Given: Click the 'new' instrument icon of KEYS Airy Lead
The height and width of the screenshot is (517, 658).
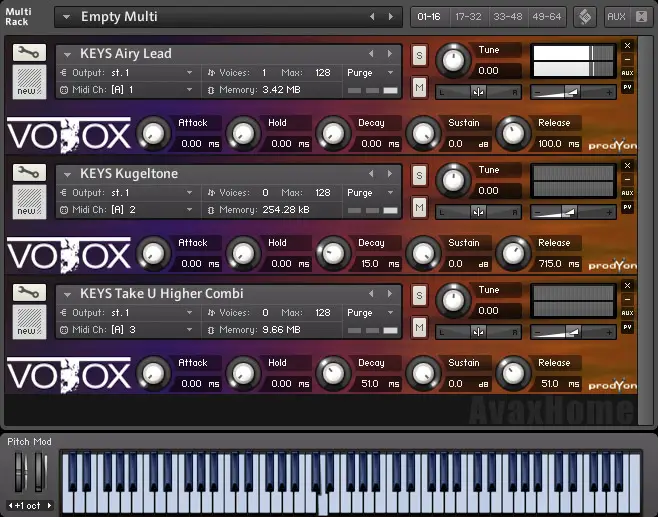Looking at the screenshot, I should (29, 82).
